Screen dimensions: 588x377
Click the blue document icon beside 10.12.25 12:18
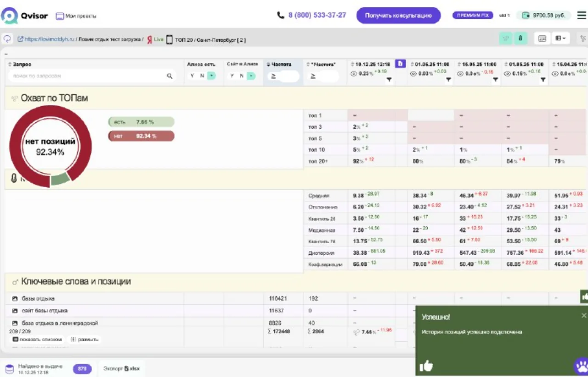400,64
